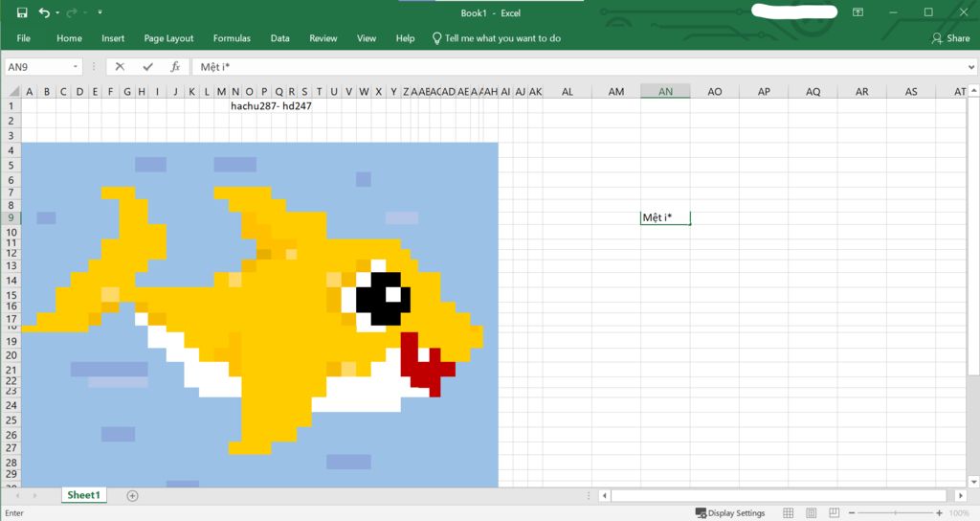The width and height of the screenshot is (980, 521).
Task: Open the File menu
Action: [x=24, y=38]
